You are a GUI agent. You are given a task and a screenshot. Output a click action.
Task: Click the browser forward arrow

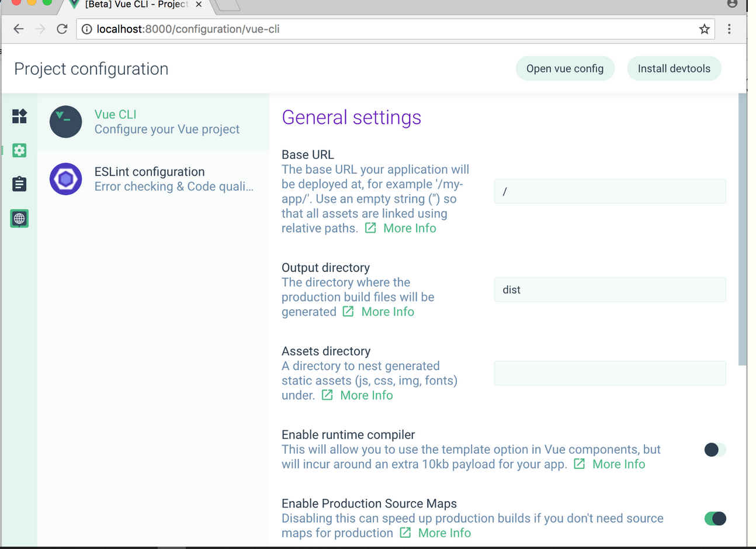pyautogui.click(x=40, y=29)
